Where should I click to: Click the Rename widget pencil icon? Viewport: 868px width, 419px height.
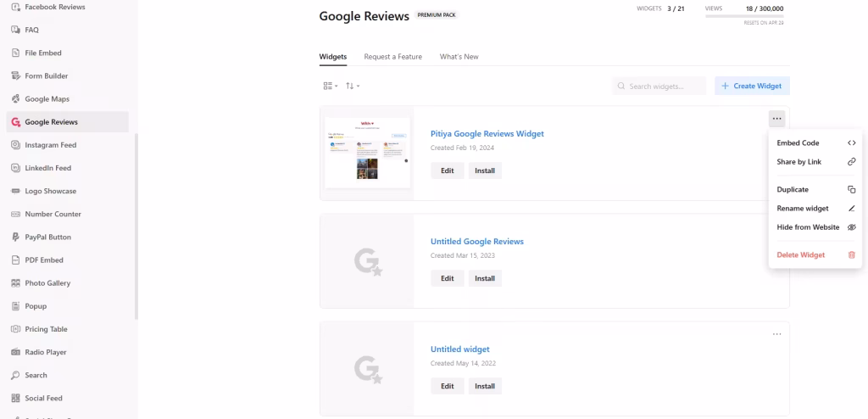click(x=851, y=209)
